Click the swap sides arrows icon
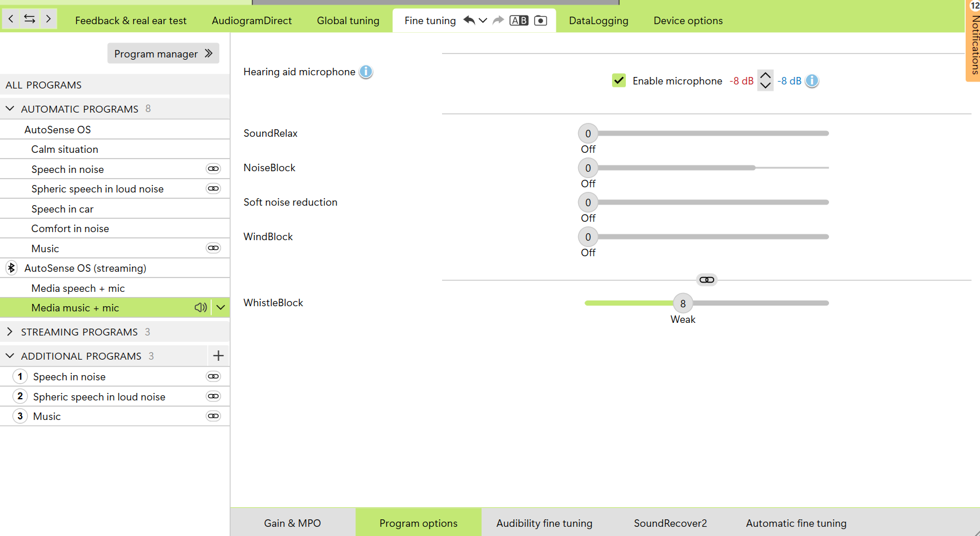 click(29, 19)
